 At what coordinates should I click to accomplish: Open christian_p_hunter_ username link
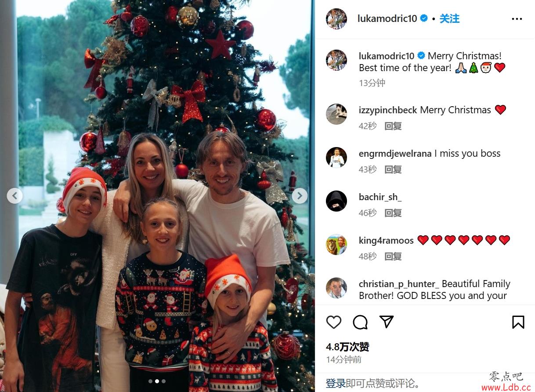(x=399, y=284)
